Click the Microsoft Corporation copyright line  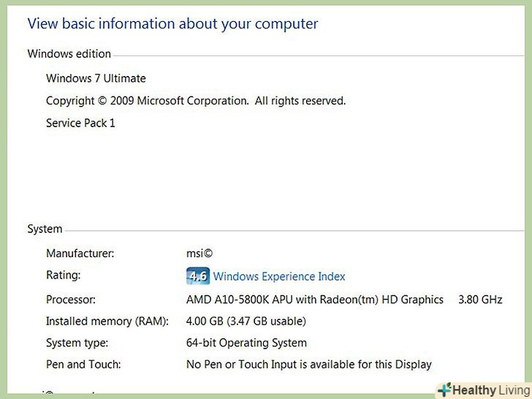tap(196, 101)
